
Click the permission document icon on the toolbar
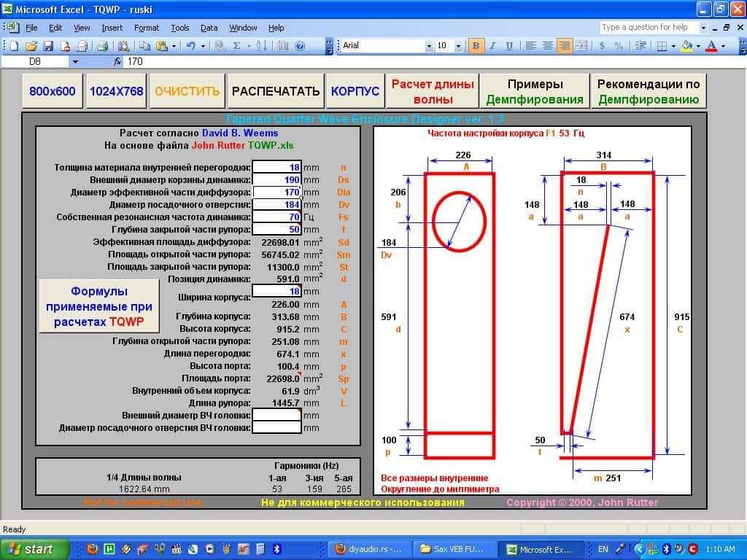click(65, 46)
